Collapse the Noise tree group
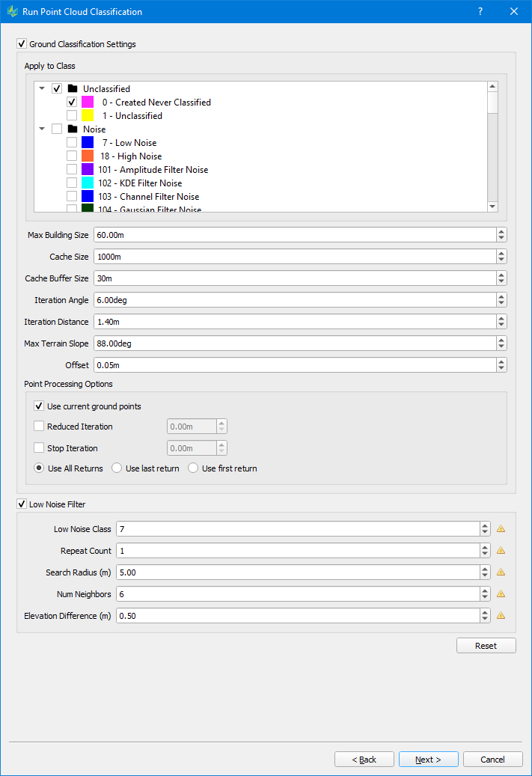This screenshot has width=532, height=776. [x=42, y=129]
